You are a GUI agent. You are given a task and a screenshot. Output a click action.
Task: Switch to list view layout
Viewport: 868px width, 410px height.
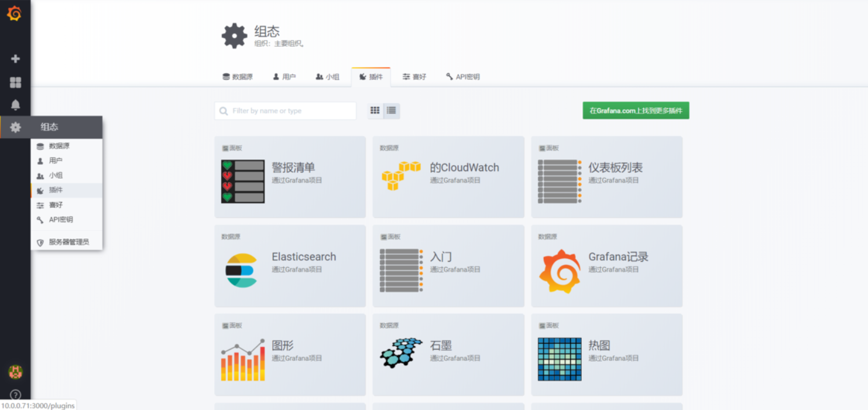(392, 111)
